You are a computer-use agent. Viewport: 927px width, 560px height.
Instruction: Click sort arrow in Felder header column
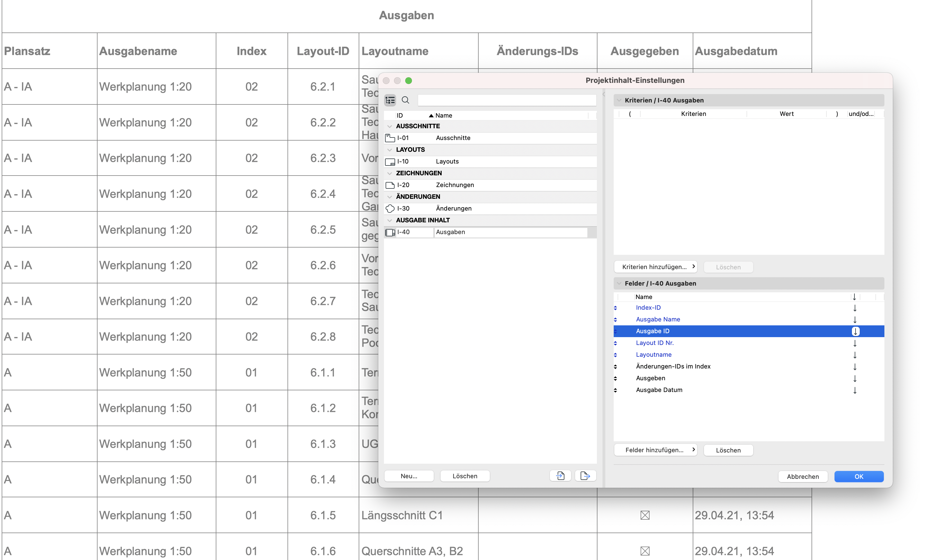click(x=854, y=297)
